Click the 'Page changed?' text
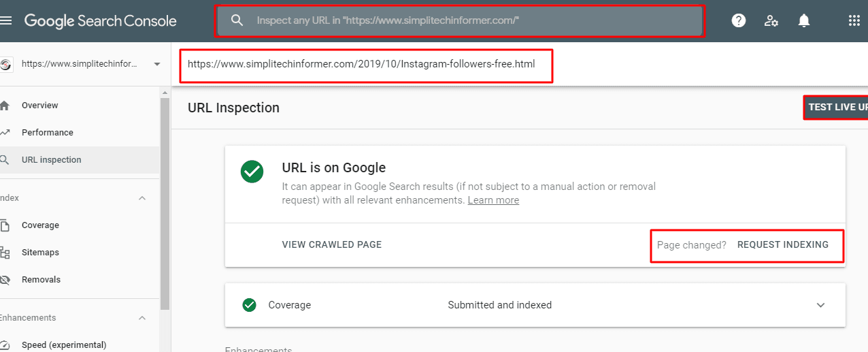Image resolution: width=868 pixels, height=352 pixels. (x=692, y=245)
